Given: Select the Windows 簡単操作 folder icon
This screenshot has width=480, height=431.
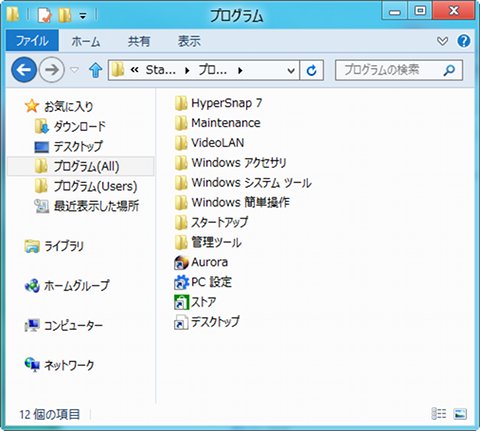Looking at the screenshot, I should tap(181, 203).
